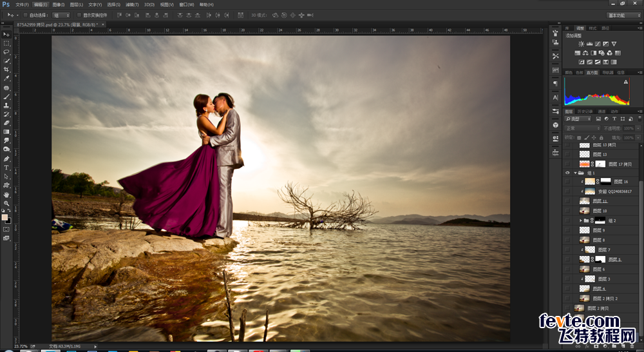644x352 pixels.
Task: Show layer 图层 9 visibility box
Action: tap(567, 230)
